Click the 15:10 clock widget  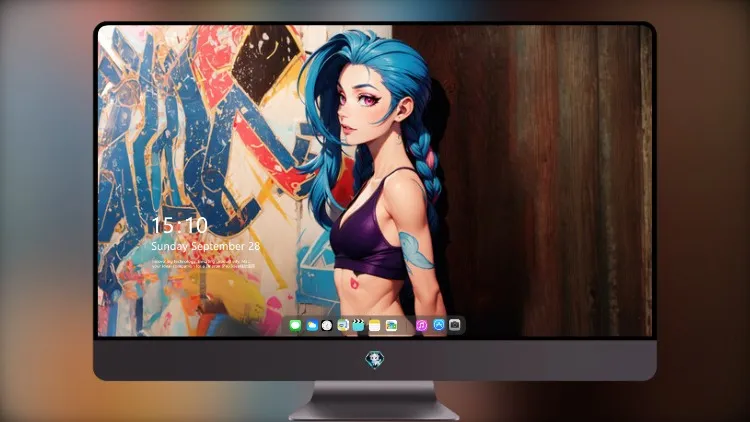click(x=179, y=225)
